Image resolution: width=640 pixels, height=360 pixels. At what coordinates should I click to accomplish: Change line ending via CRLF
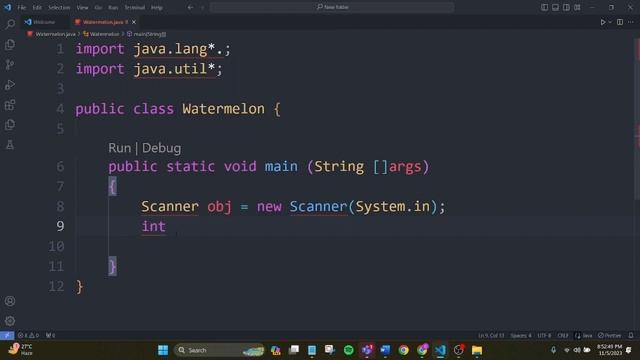pos(563,336)
